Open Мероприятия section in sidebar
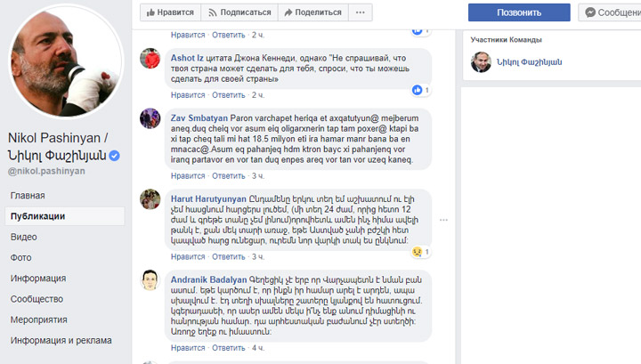This screenshot has height=364, width=641. [x=39, y=320]
